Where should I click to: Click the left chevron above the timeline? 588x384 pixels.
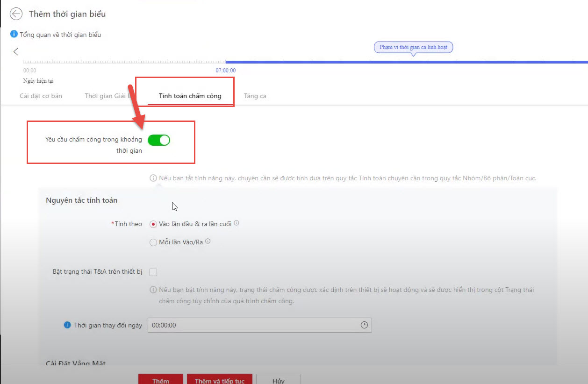pos(16,52)
